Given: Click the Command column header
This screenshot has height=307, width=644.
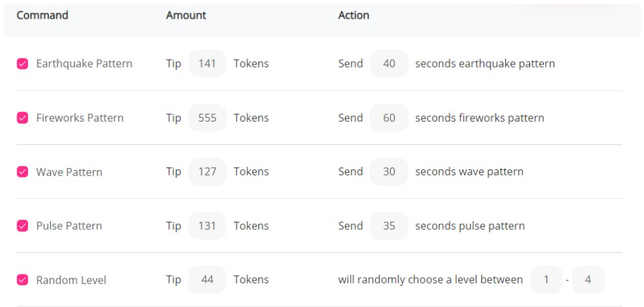Looking at the screenshot, I should click(42, 15).
